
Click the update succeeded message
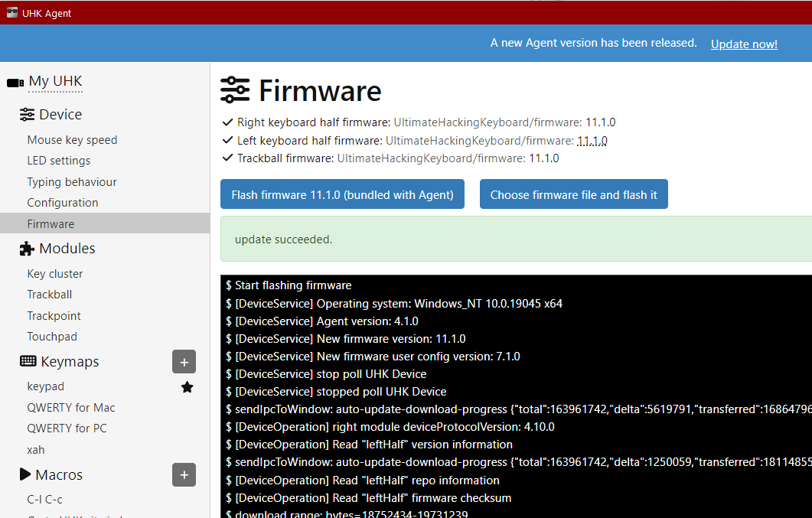[283, 239]
